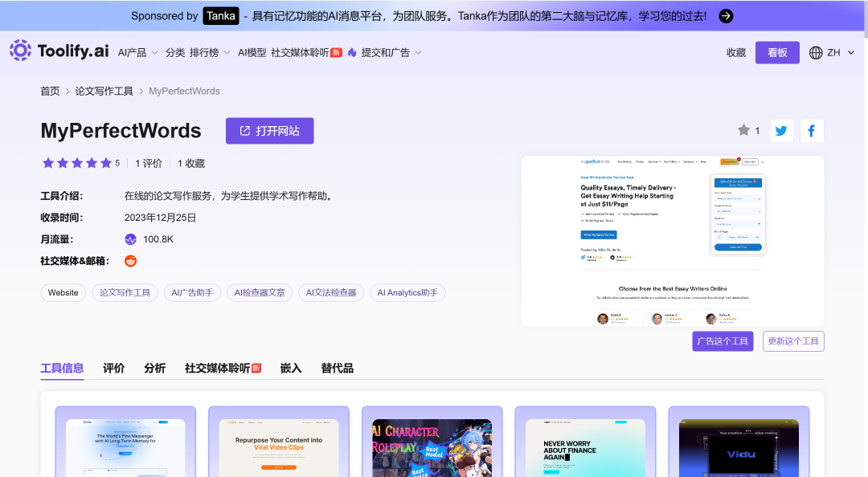Click the 看板 button

(x=777, y=52)
